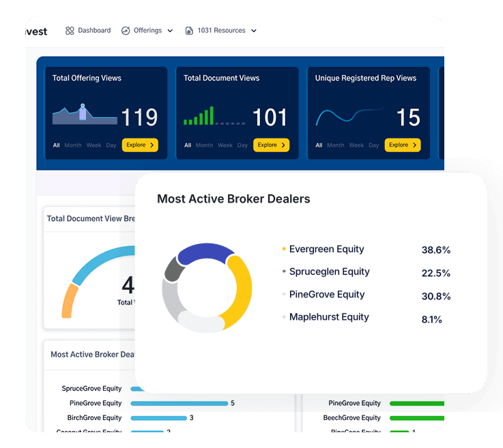Select Day filter in Total Offering Views
The height and width of the screenshot is (448, 503).
click(x=111, y=145)
